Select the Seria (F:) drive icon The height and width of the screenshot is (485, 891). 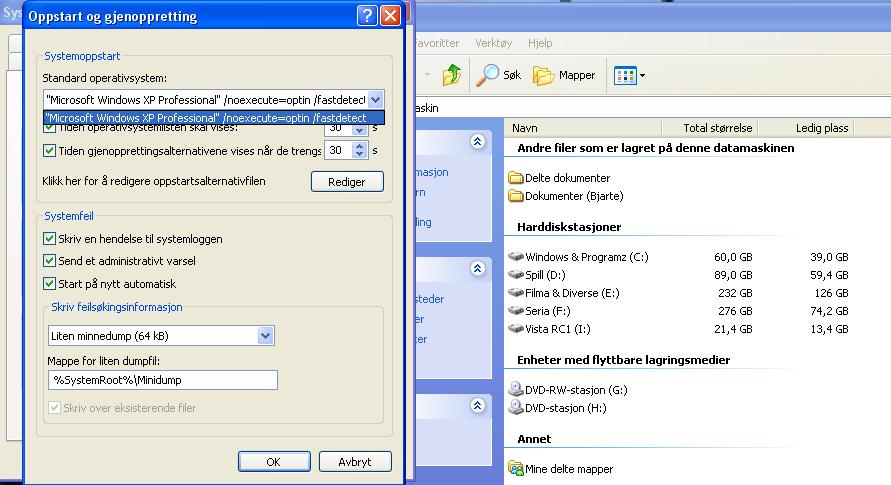point(515,311)
